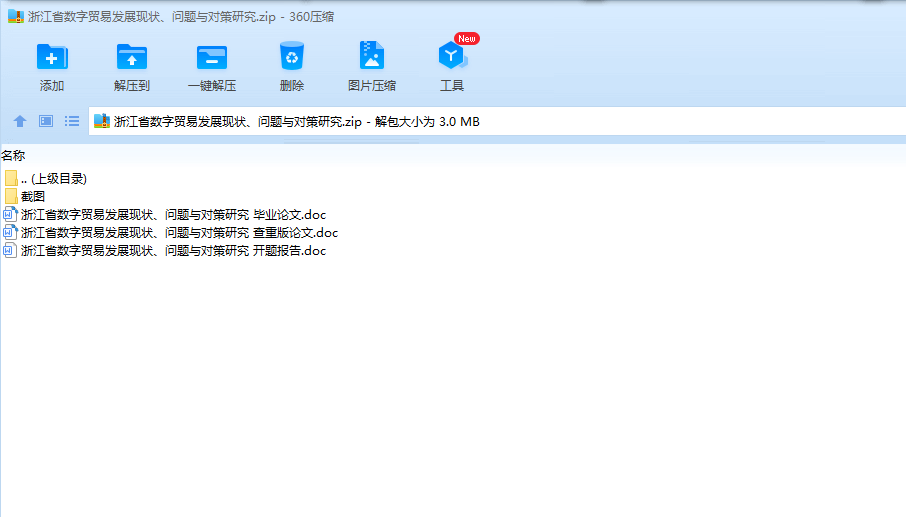This screenshot has height=517, width=906.
Task: Select the 开题报告.doc file
Action: [173, 251]
